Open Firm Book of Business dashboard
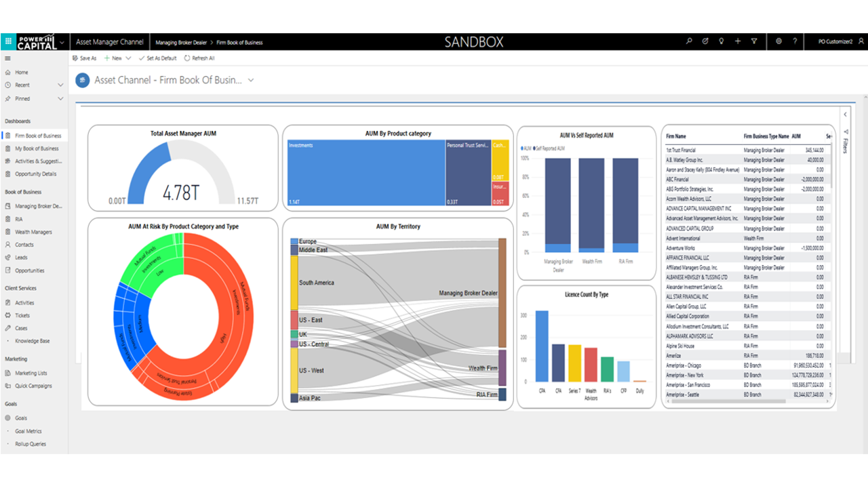The height and width of the screenshot is (488, 868). [x=34, y=136]
